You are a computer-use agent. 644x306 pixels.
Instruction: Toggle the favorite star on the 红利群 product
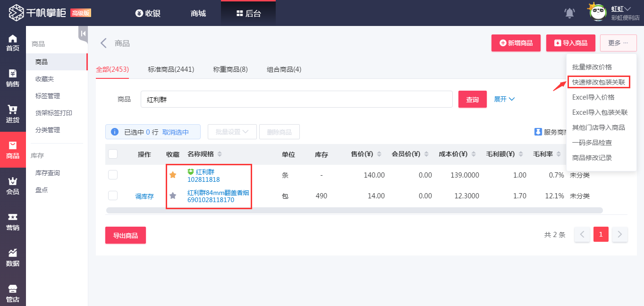coord(173,174)
